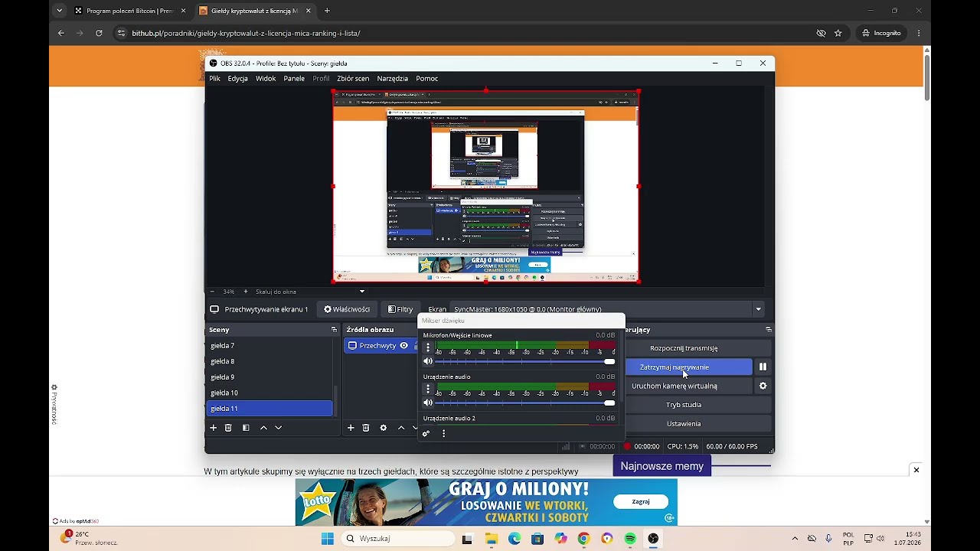Toggle visibility eye of the Przechwyty source
Viewport: 980px width, 551px height.
tap(404, 346)
